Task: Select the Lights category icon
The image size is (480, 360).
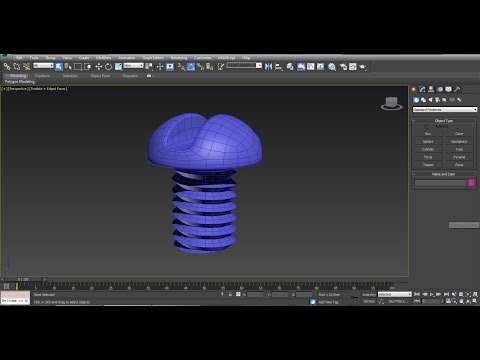Action: tap(430, 100)
